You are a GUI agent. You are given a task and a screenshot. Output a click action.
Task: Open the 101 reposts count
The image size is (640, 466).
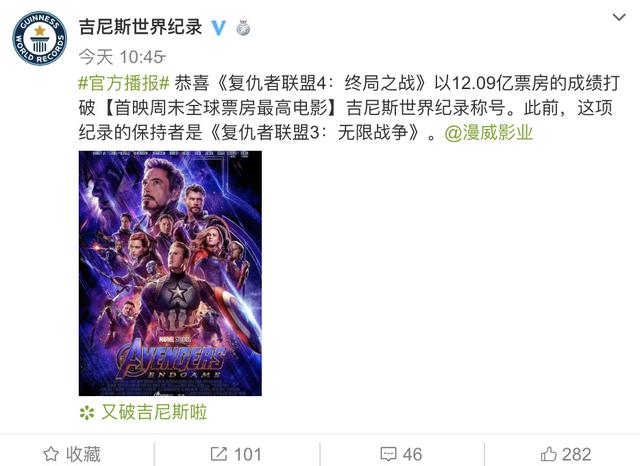(x=247, y=454)
